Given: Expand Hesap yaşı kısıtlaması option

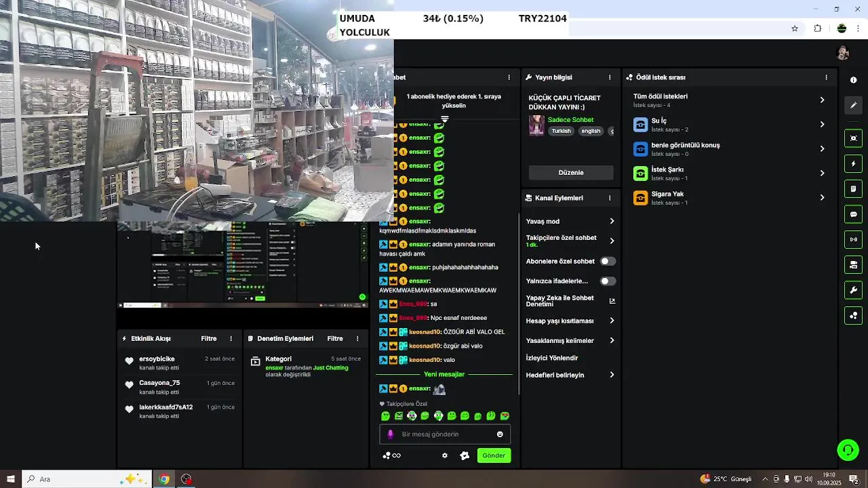Looking at the screenshot, I should pos(570,321).
